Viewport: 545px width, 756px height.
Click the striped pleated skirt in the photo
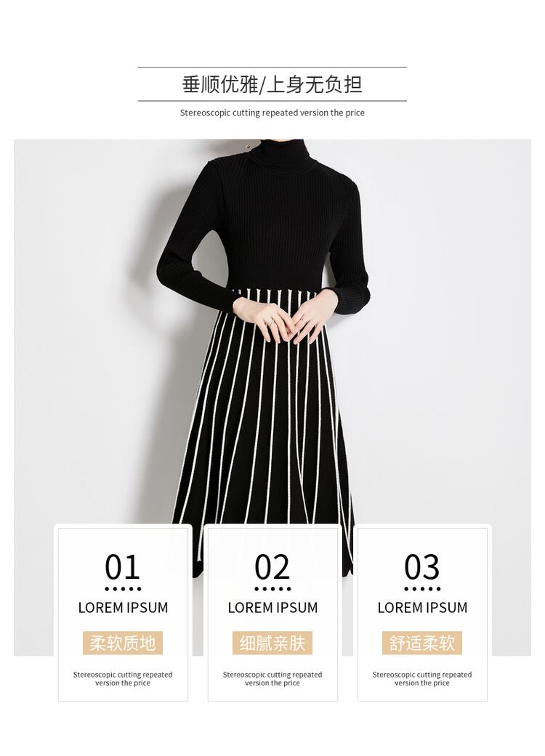(265, 415)
